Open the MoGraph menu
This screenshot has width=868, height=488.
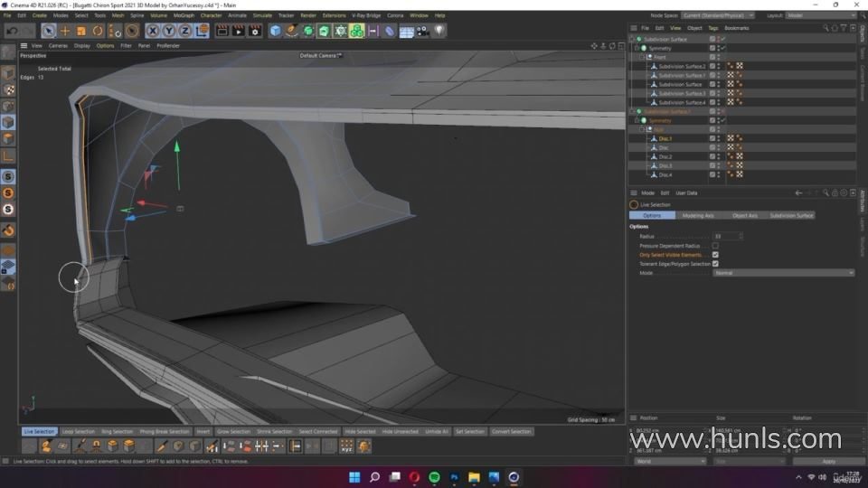tap(184, 15)
